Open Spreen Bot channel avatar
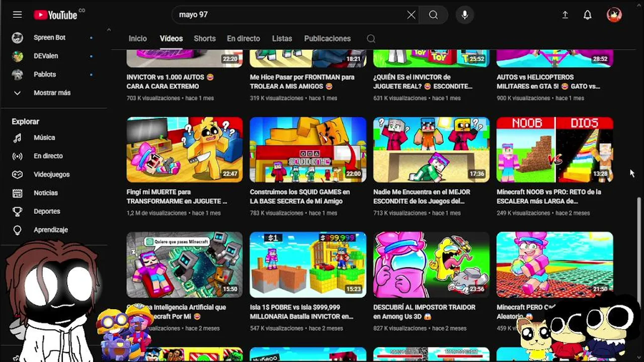The image size is (644, 362). (18, 38)
